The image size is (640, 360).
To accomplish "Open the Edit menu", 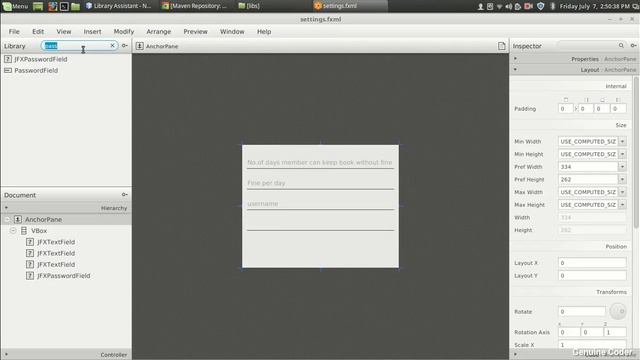I will (x=38, y=31).
